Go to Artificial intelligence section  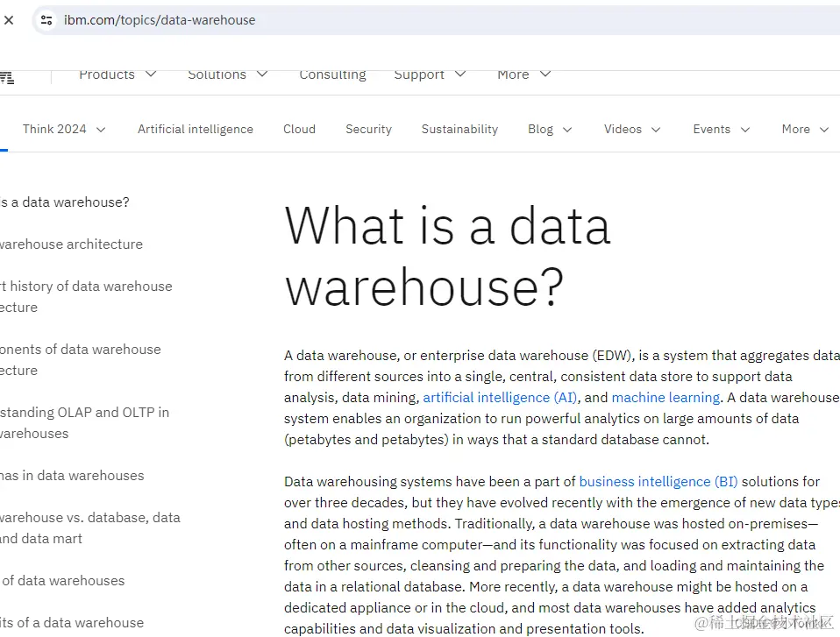click(195, 129)
